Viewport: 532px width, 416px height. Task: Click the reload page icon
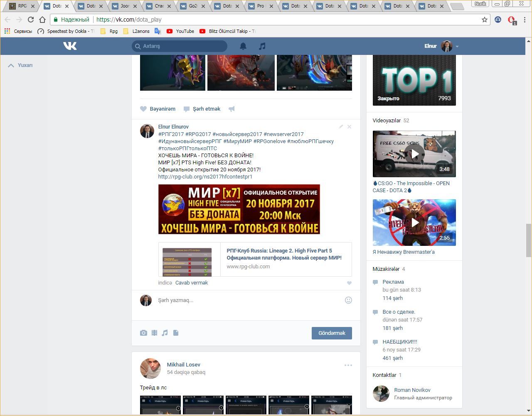coord(31,20)
